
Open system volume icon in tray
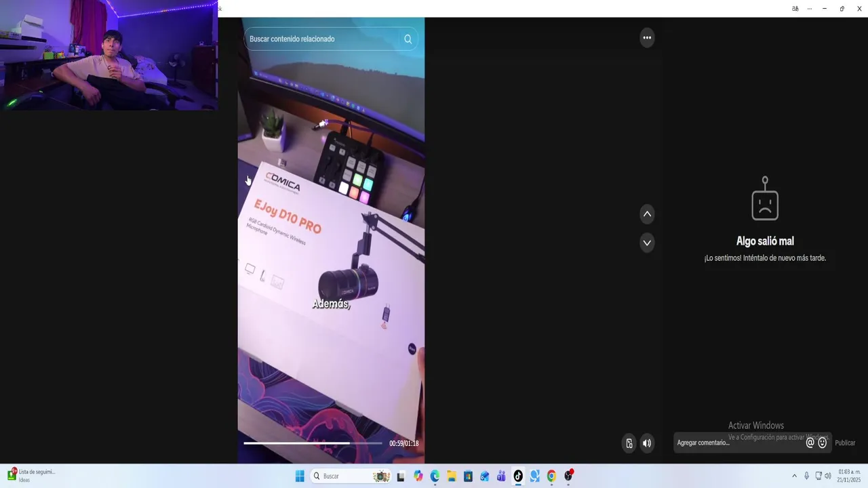point(828,476)
